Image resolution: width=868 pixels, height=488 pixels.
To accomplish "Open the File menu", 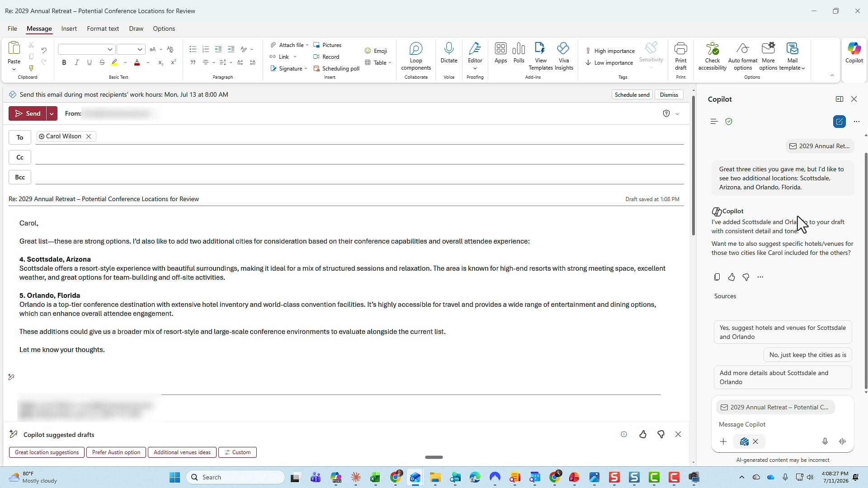I will (x=12, y=28).
